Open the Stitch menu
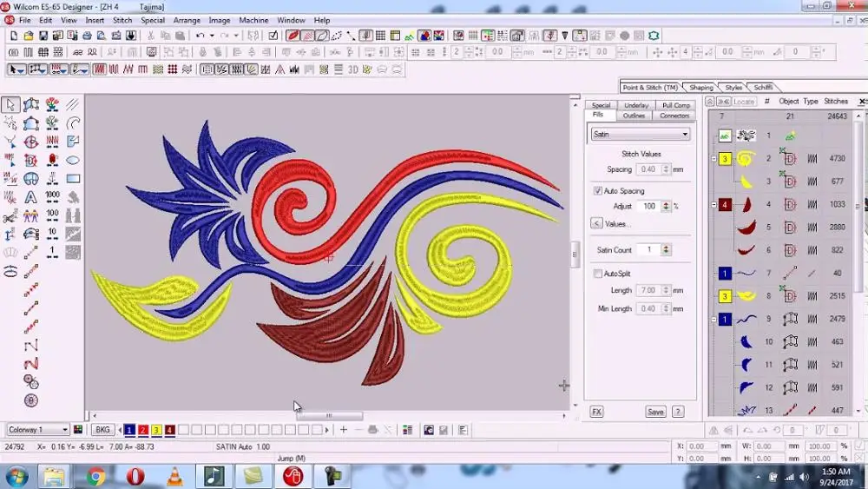Screen dimensions: 868x489 point(122,20)
